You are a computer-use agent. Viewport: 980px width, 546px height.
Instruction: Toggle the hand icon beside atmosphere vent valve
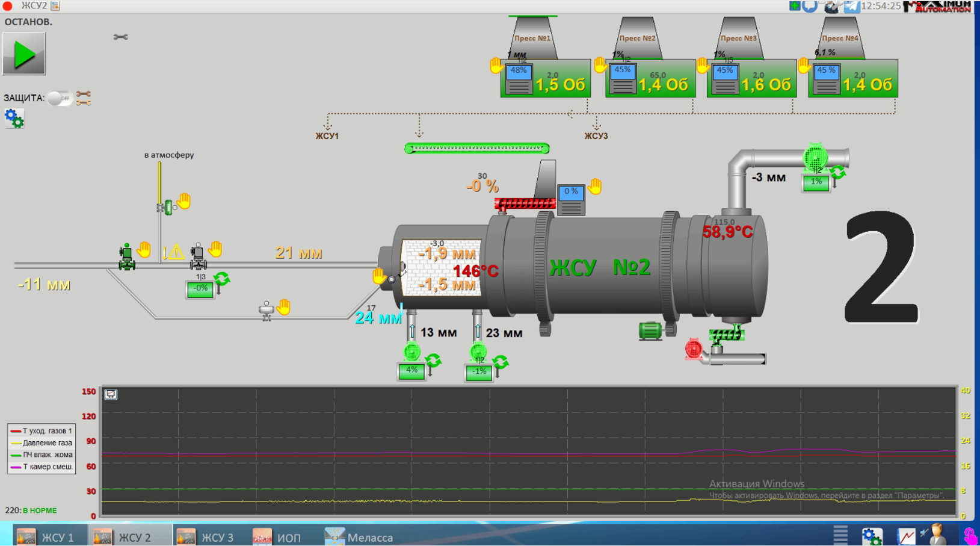pyautogui.click(x=184, y=200)
